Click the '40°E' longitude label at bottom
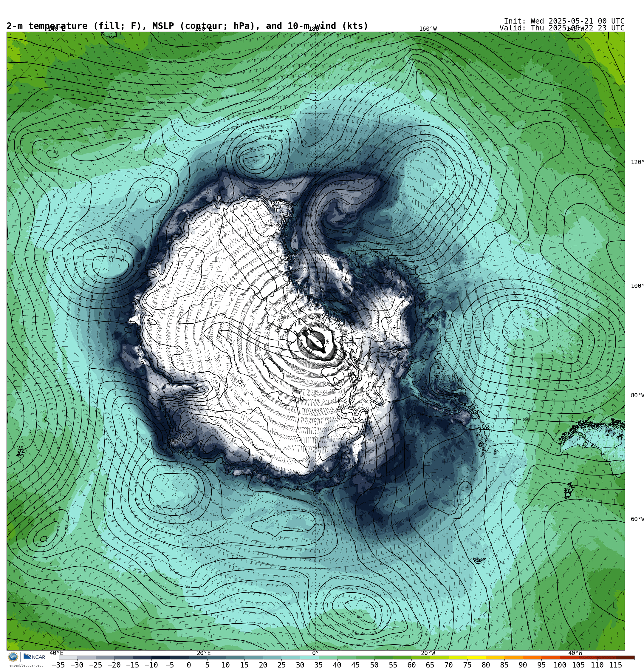Screen dimensions: 644x669 (x=57, y=653)
